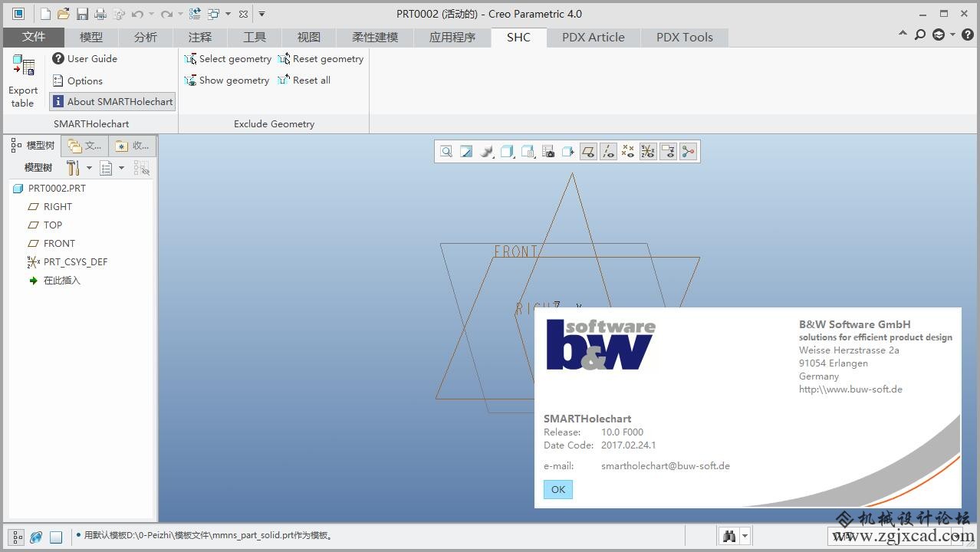Switch to the PDX Tools ribbon tab
The image size is (980, 552).
point(685,37)
